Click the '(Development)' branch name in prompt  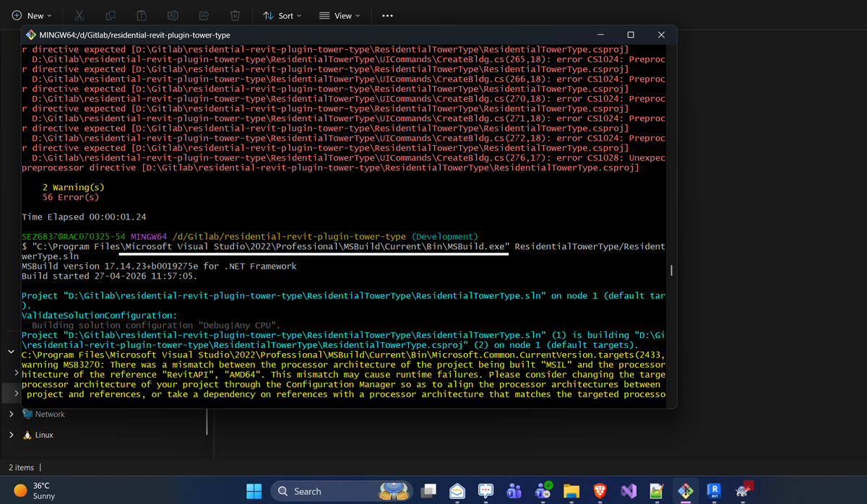(444, 237)
